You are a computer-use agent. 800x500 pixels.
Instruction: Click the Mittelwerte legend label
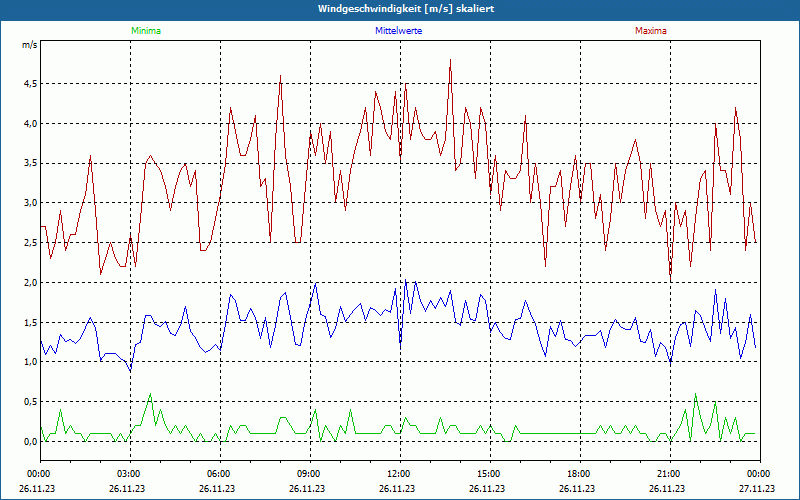click(398, 31)
